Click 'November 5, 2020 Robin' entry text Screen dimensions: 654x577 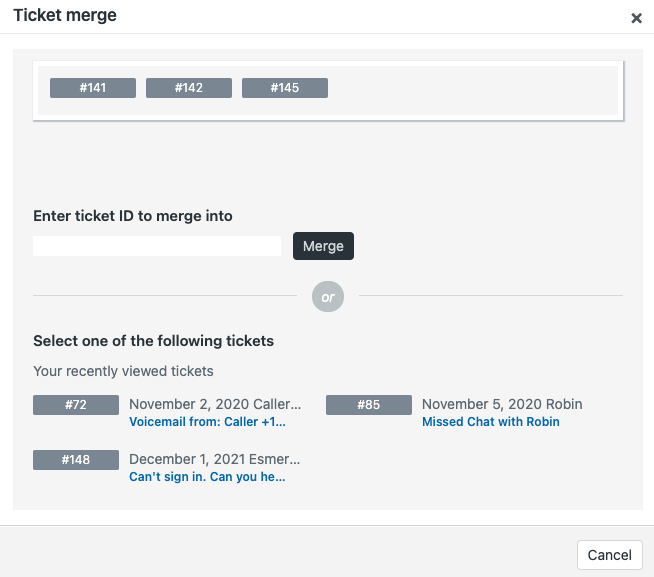coord(502,404)
